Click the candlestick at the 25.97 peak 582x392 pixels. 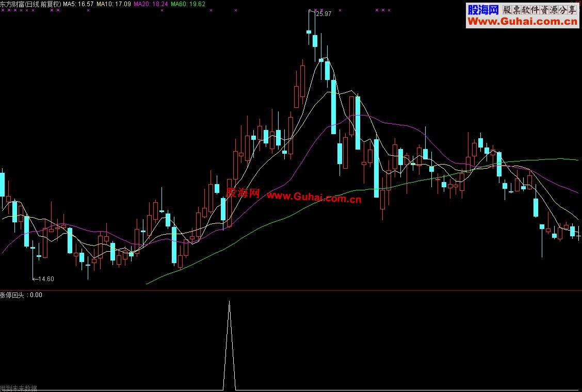pos(309,28)
